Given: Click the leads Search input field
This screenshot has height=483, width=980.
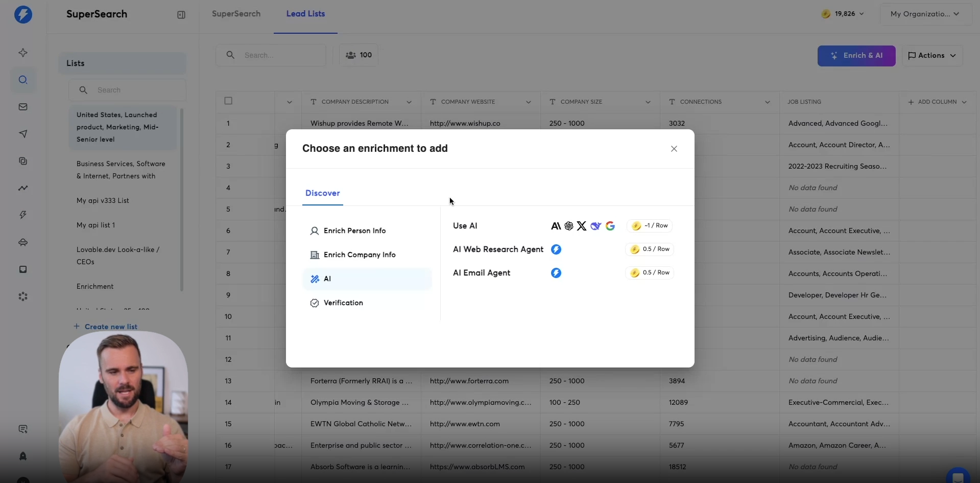Looking at the screenshot, I should (x=271, y=55).
